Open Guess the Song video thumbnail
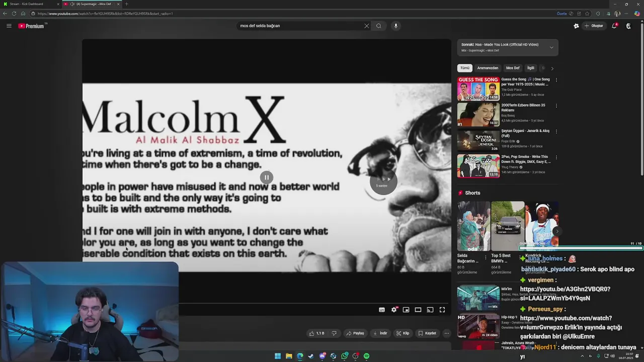The image size is (644, 362). point(478,88)
